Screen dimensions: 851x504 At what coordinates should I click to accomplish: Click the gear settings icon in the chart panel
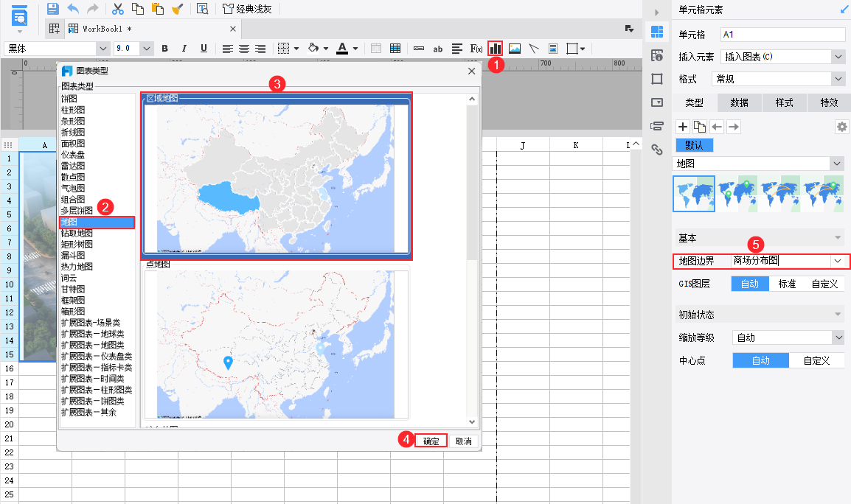coord(841,127)
